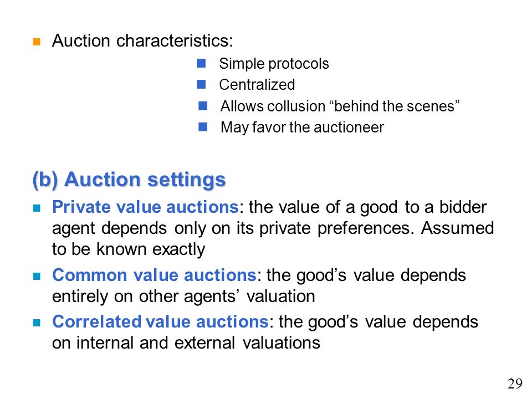Click the Private value auctions blue term

pos(146,207)
